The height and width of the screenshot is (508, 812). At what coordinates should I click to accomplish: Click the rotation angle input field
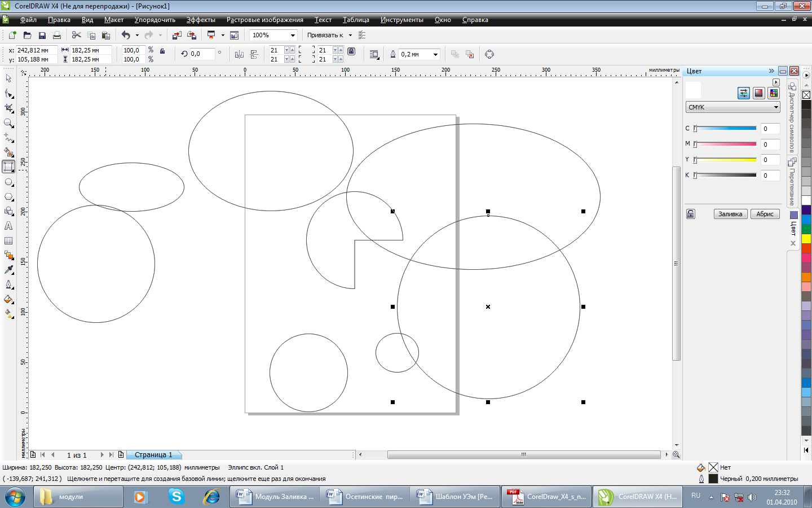pyautogui.click(x=202, y=54)
